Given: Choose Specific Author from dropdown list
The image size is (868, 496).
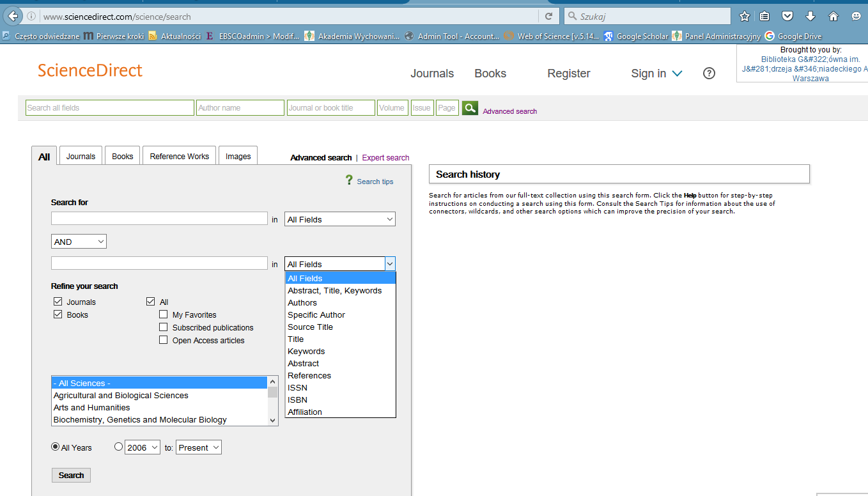Looking at the screenshot, I should pos(340,314).
